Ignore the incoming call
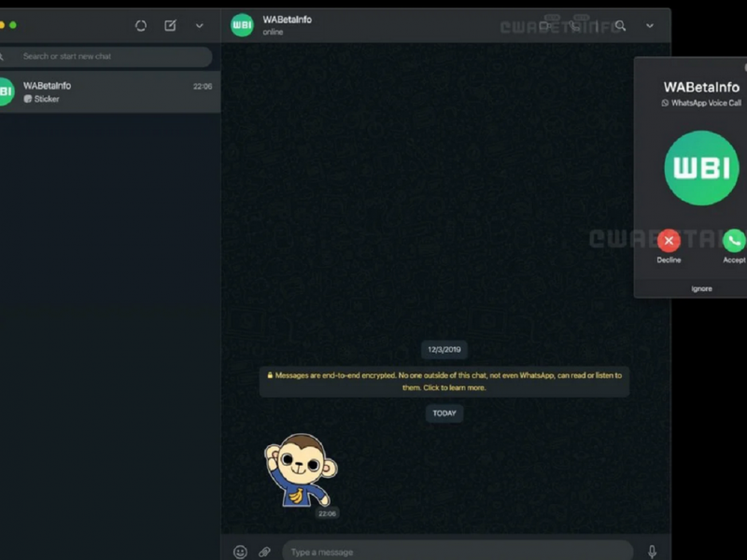Viewport: 747px width, 560px height. pyautogui.click(x=702, y=288)
